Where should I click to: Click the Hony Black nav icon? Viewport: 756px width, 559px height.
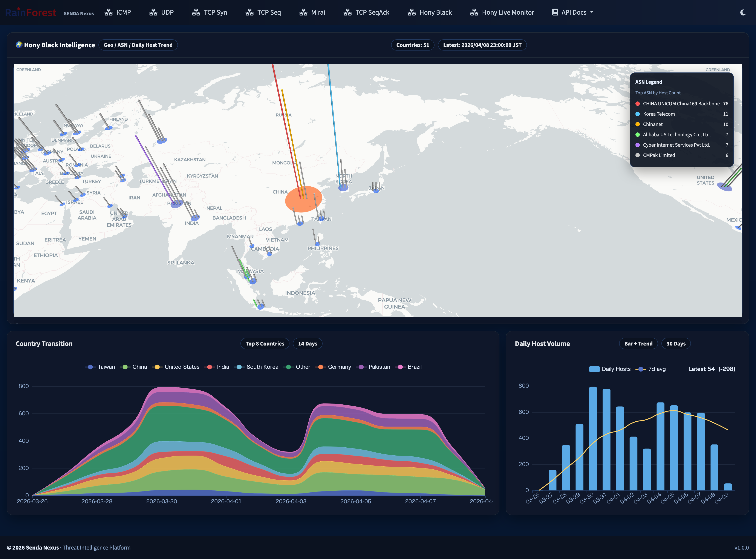click(x=411, y=12)
